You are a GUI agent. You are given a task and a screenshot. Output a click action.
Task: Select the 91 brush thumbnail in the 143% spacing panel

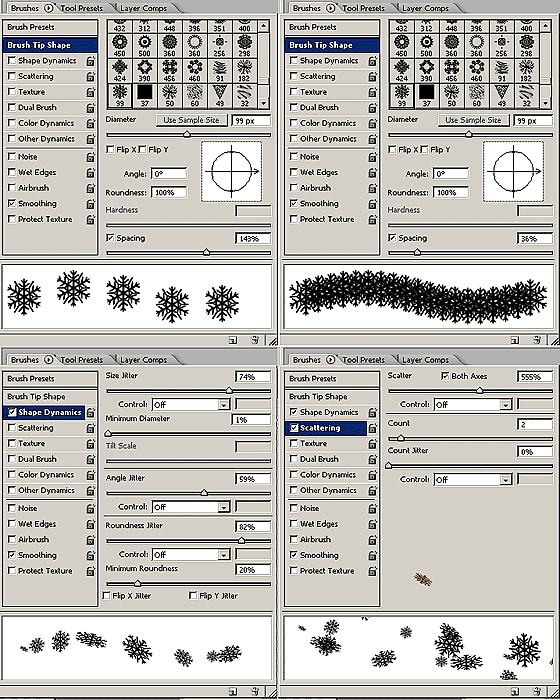[x=219, y=71]
